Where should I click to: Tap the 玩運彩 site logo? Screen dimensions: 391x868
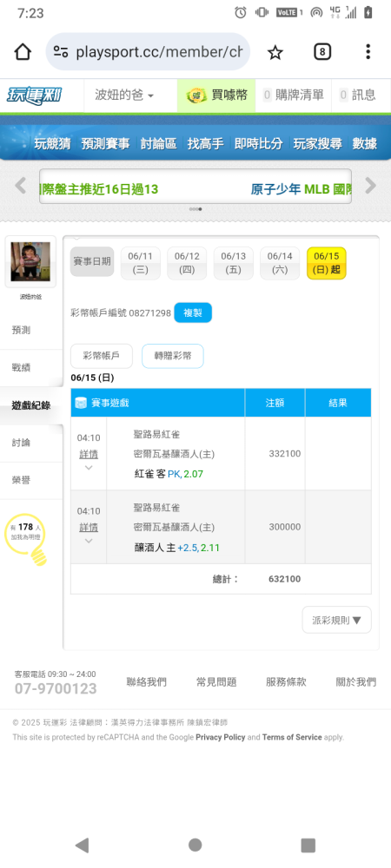tap(34, 95)
